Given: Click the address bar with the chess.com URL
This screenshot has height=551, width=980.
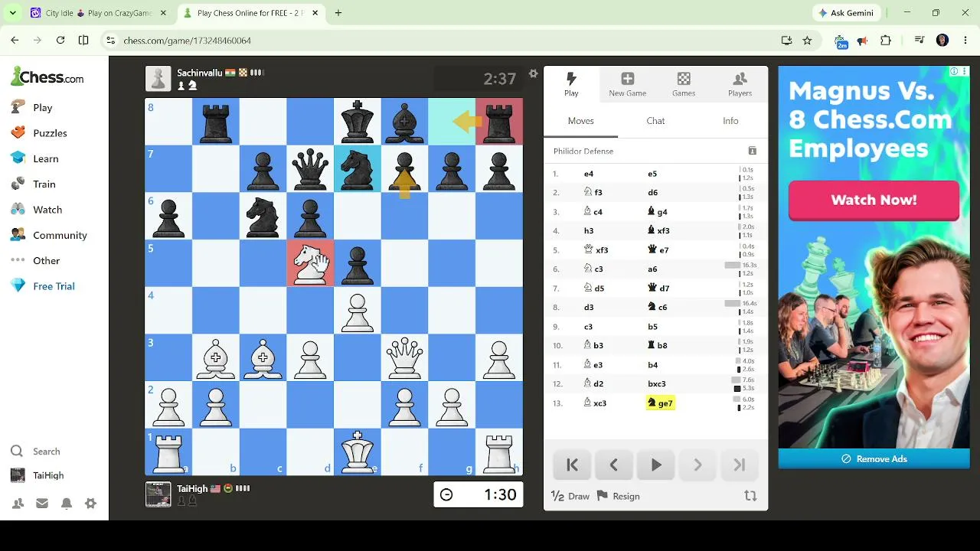Looking at the screenshot, I should [x=444, y=41].
